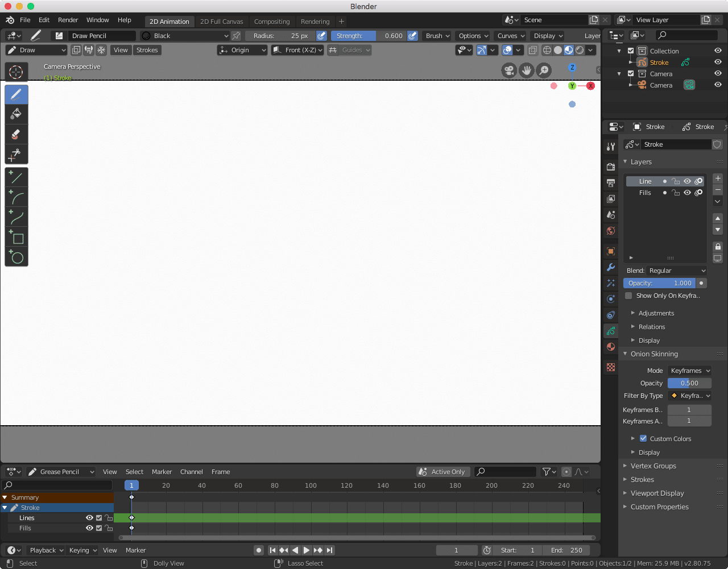This screenshot has height=569, width=728.
Task: Click the outliner search field
Action: click(686, 35)
